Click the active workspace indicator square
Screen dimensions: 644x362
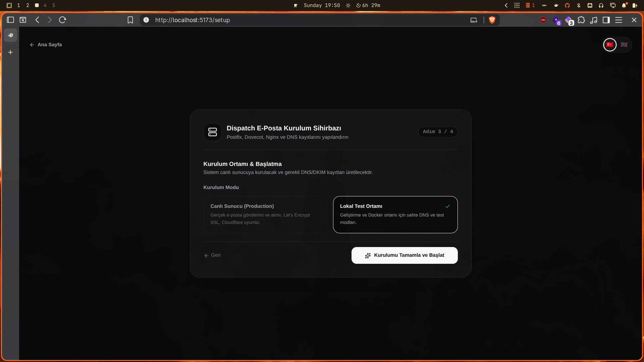37,5
